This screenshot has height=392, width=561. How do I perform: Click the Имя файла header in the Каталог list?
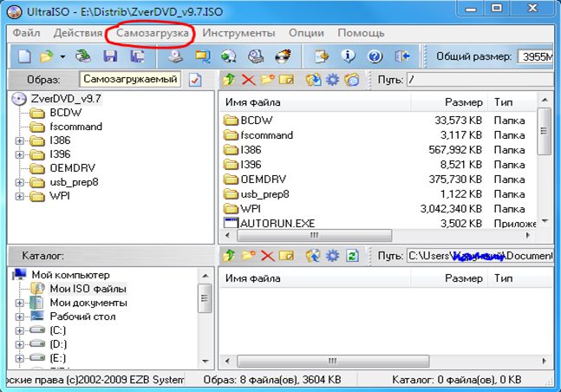[315, 278]
